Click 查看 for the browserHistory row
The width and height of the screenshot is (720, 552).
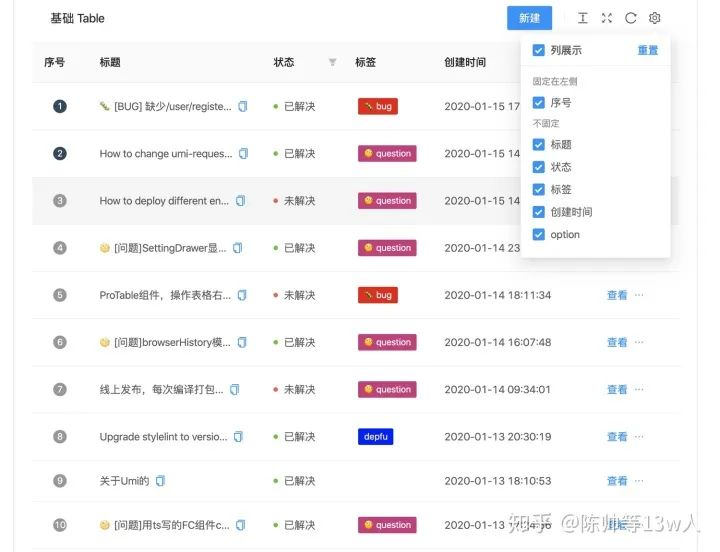[617, 342]
